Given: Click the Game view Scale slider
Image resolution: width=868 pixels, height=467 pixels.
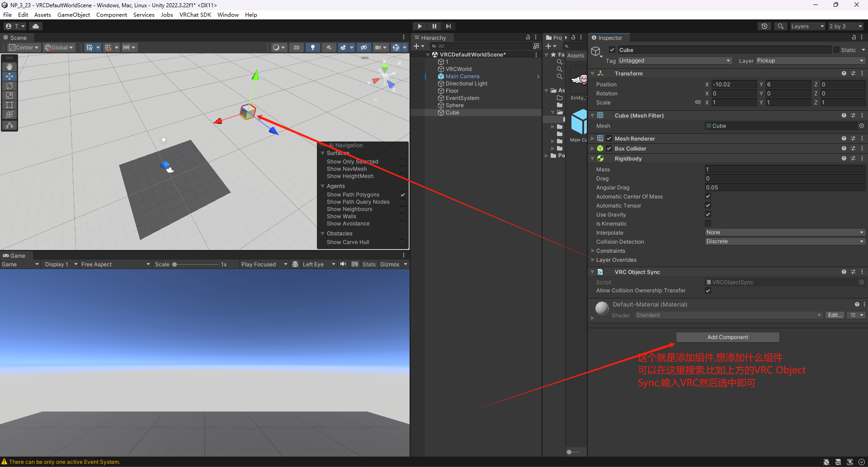Looking at the screenshot, I should pos(196,264).
